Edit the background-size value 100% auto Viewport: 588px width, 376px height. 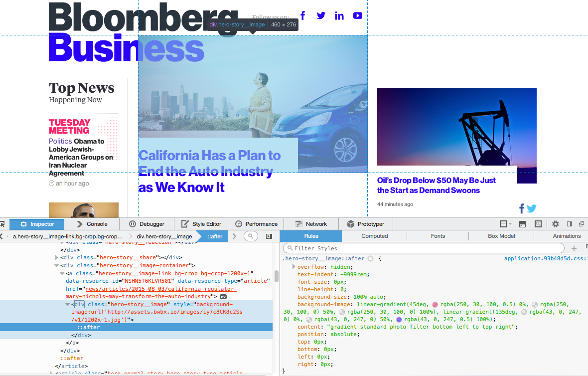coord(369,297)
